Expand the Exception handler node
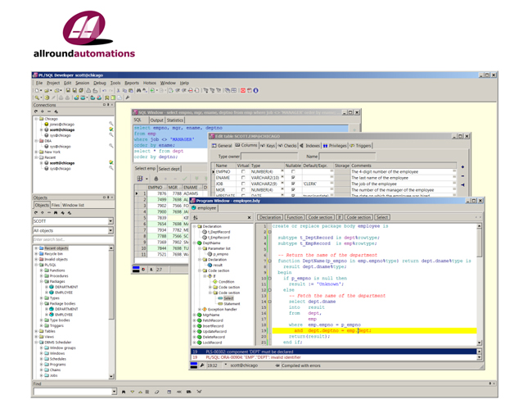532x404 pixels. point(200,310)
